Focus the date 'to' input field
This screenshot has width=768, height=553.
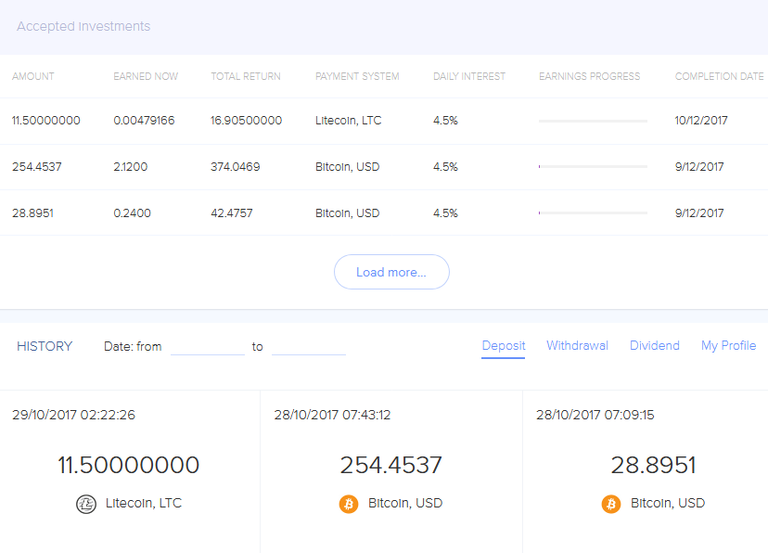(x=308, y=346)
